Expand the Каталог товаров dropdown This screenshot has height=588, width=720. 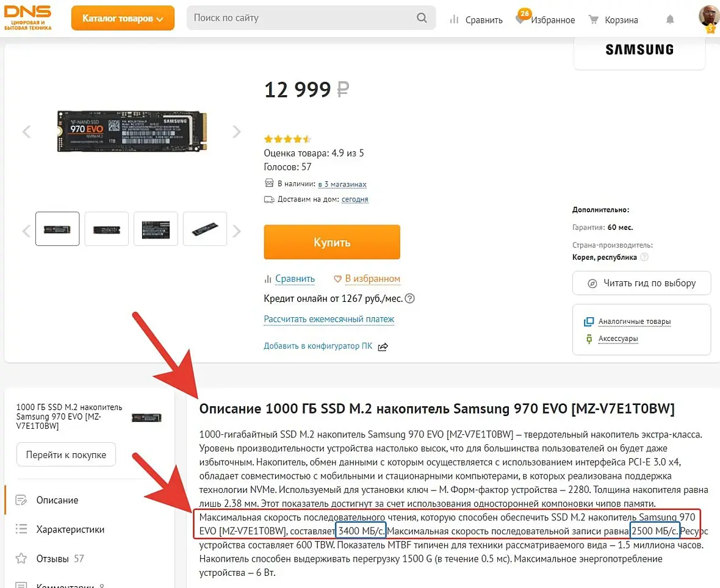(x=123, y=18)
